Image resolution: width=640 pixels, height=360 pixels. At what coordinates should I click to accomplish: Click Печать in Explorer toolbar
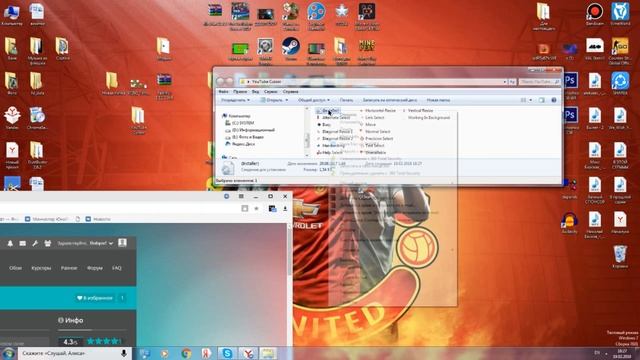[347, 100]
